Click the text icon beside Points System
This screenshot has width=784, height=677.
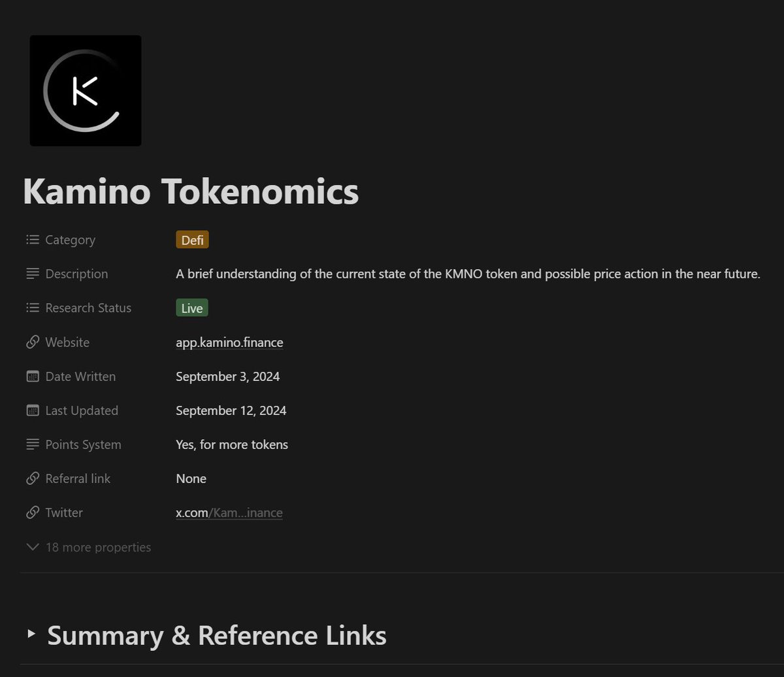pyautogui.click(x=33, y=444)
